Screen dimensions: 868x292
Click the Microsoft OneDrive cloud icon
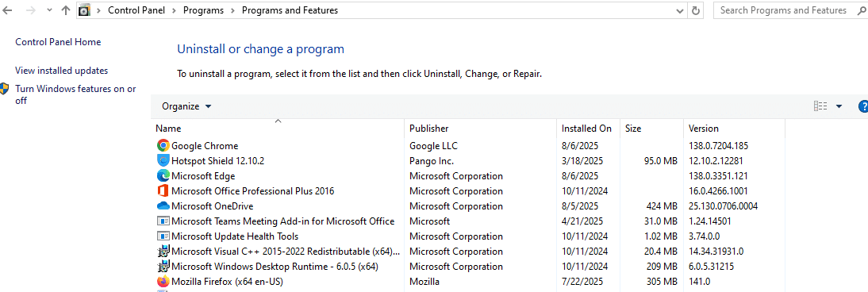click(x=163, y=206)
